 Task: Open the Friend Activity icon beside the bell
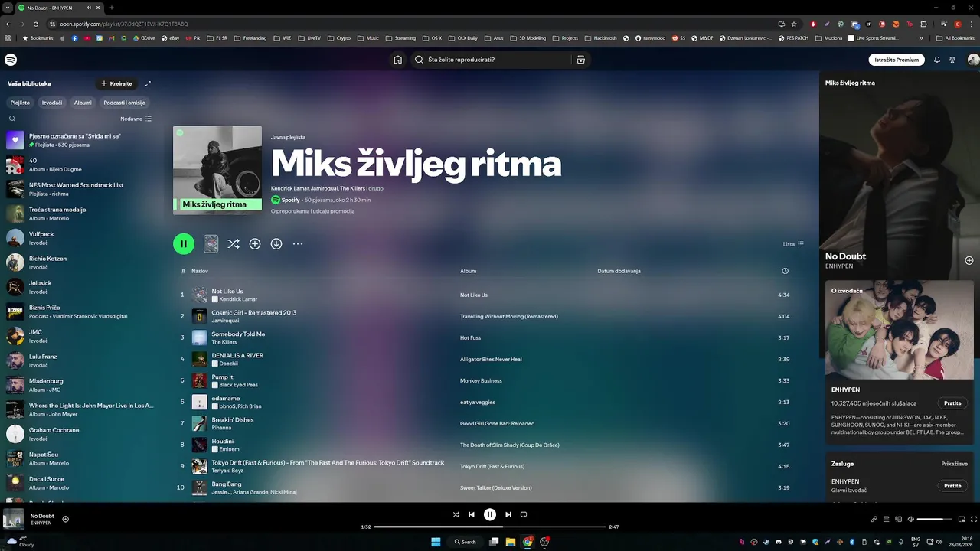952,60
